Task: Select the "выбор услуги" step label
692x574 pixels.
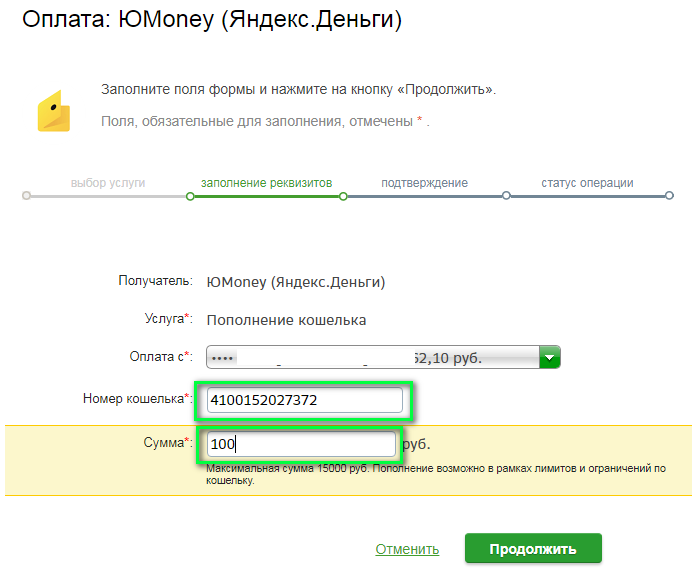Action: (x=108, y=184)
